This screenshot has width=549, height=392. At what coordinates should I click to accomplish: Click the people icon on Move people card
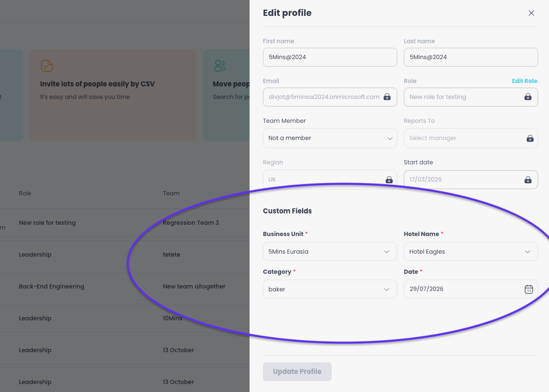pyautogui.click(x=220, y=66)
